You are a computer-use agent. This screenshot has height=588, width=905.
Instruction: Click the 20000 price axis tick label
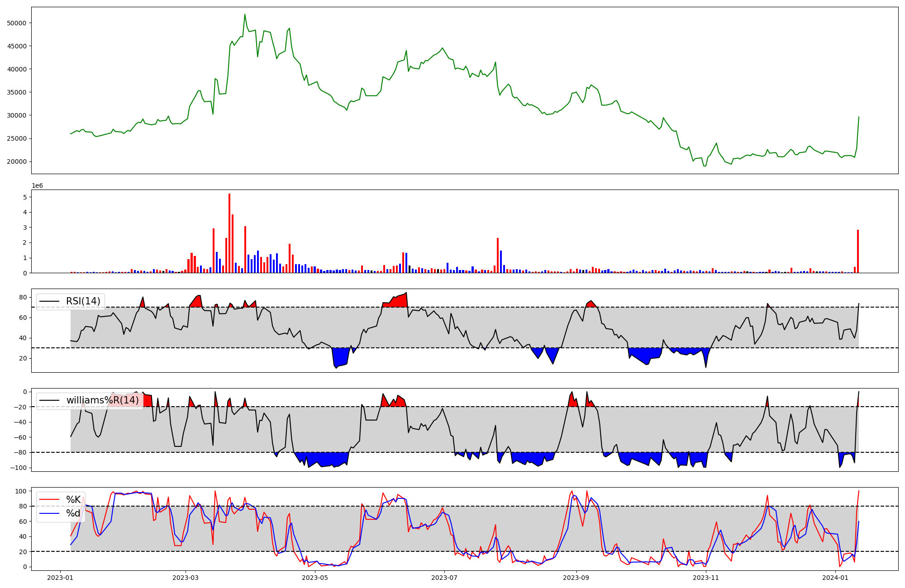[18, 162]
